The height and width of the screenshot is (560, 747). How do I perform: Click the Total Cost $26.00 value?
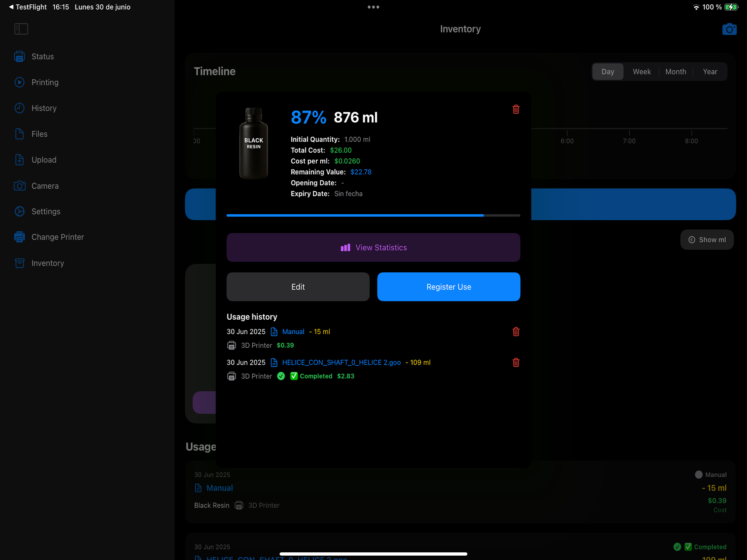(340, 150)
